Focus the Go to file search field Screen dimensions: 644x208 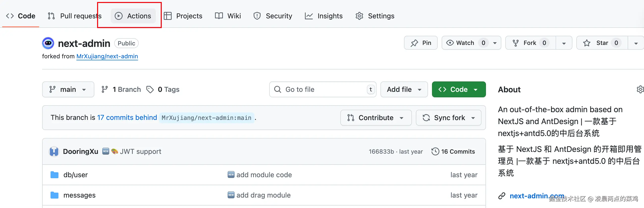pyautogui.click(x=322, y=89)
